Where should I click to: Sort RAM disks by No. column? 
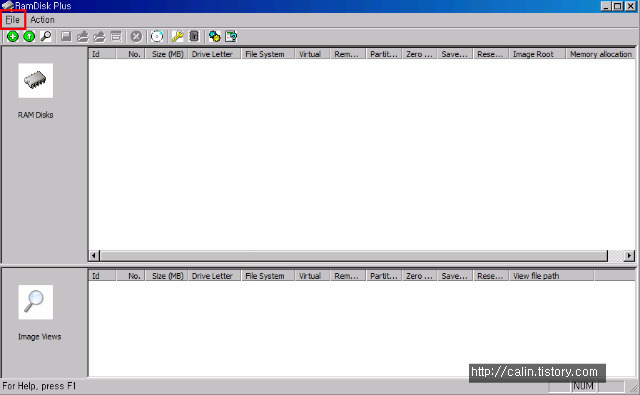[x=131, y=54]
